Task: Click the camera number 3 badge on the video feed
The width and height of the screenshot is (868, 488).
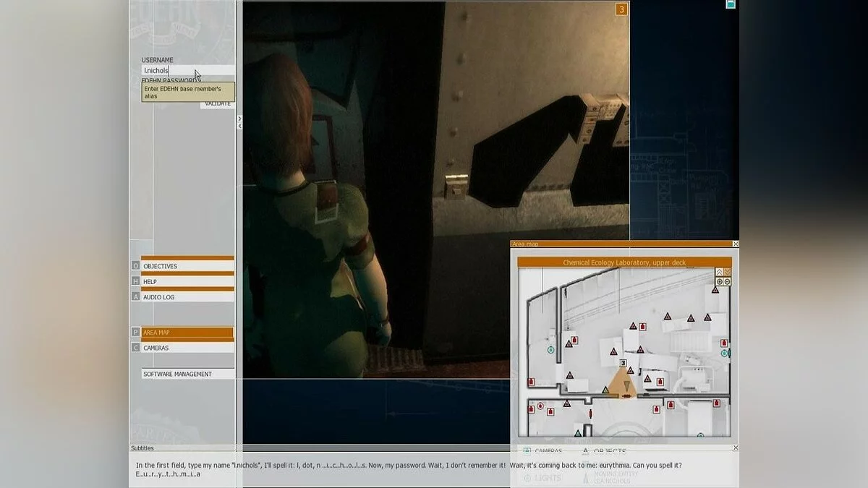Action: pyautogui.click(x=621, y=9)
